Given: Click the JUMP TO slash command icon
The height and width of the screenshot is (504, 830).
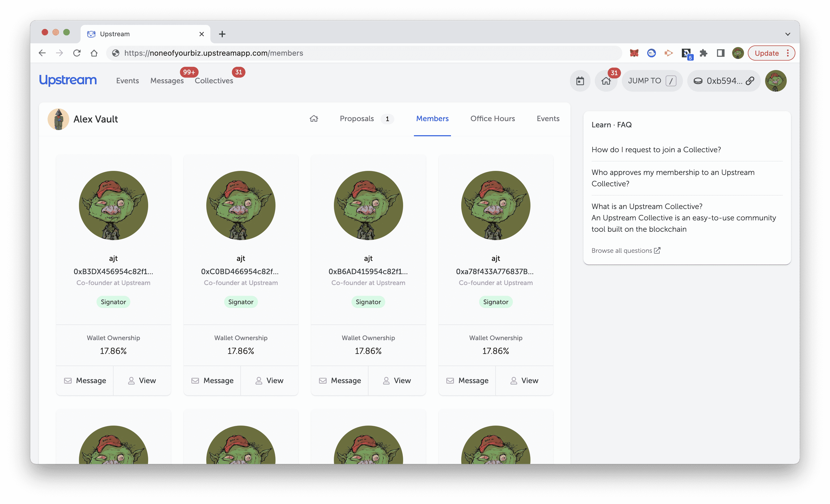Looking at the screenshot, I should (x=670, y=81).
